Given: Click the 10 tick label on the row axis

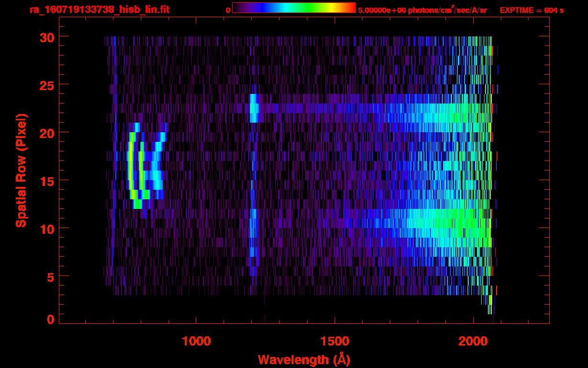Looking at the screenshot, I should [x=46, y=229].
